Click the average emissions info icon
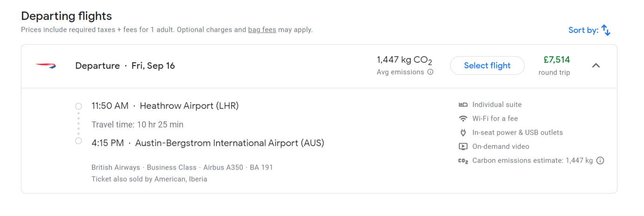 tap(431, 72)
